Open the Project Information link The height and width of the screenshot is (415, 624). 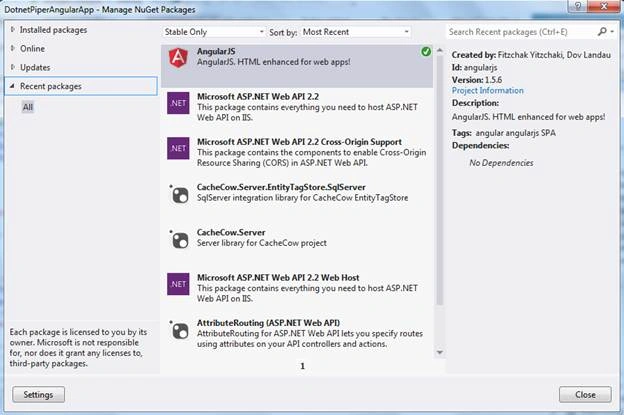pyautogui.click(x=488, y=91)
